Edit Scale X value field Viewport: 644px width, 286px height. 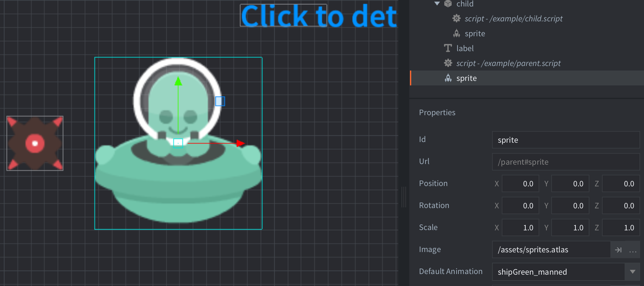[x=520, y=227]
